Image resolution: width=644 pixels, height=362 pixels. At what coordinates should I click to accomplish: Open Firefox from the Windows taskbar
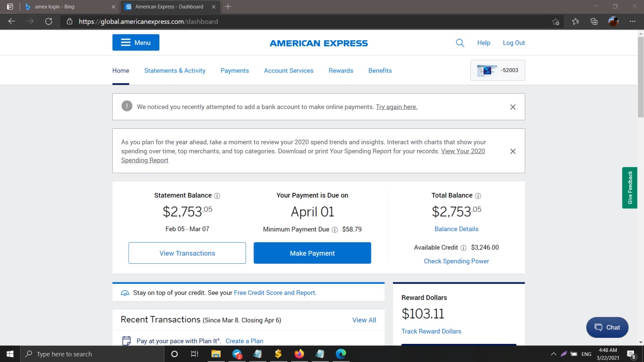tap(299, 354)
